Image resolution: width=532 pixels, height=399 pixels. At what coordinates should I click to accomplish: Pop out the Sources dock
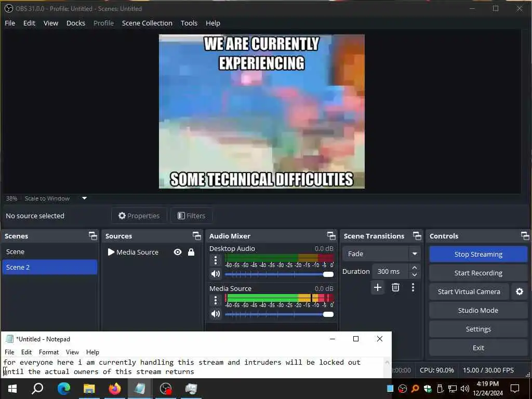point(197,236)
